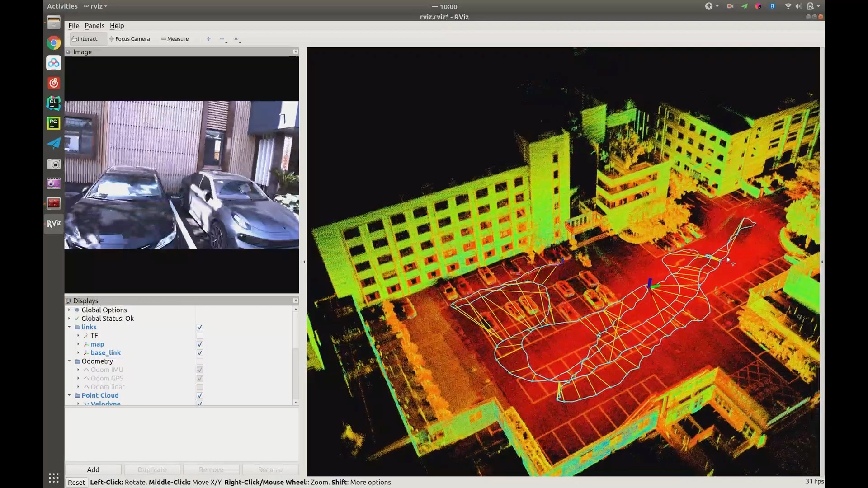Viewport: 868px width, 488px height.
Task: Open the Panels menu
Action: tap(94, 26)
